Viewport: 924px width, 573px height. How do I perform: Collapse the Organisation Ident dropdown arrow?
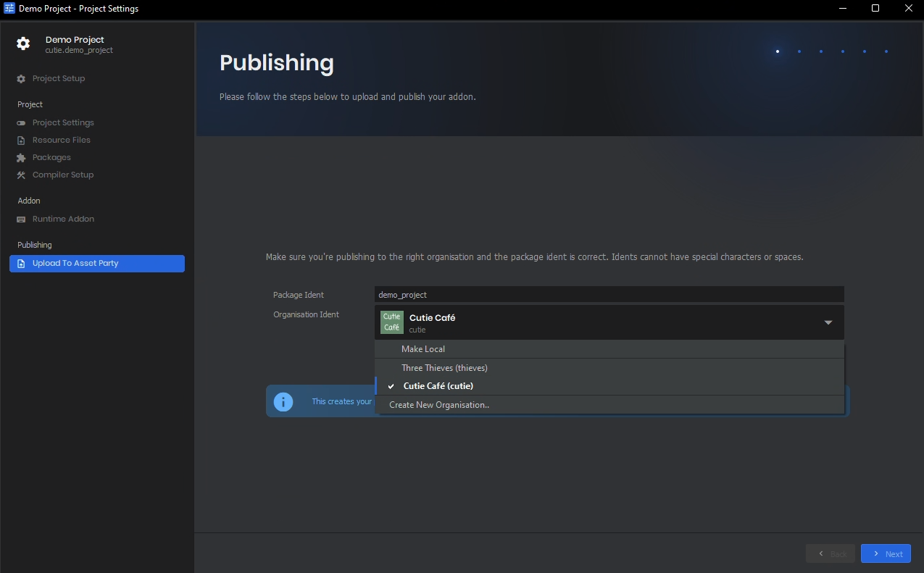click(x=828, y=322)
